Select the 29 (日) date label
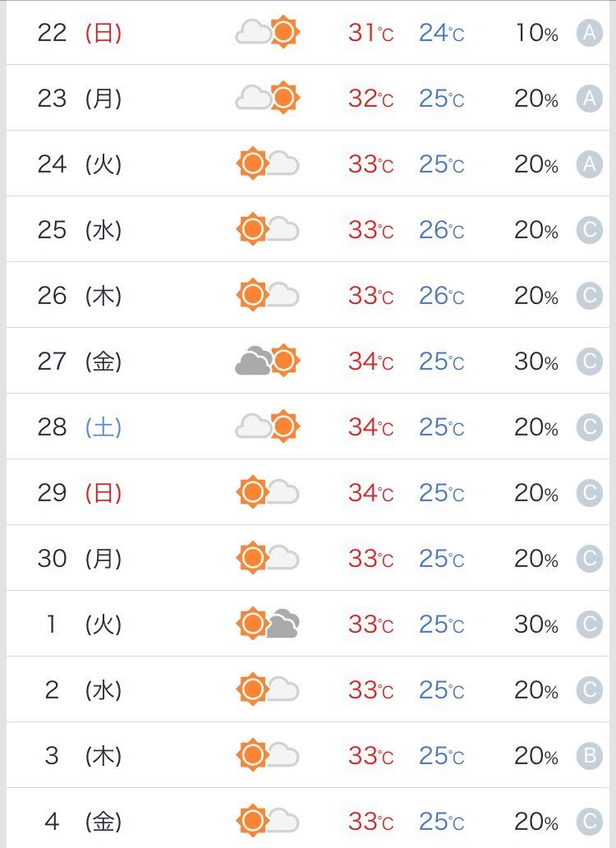Screen dimensions: 616x848 click(80, 493)
